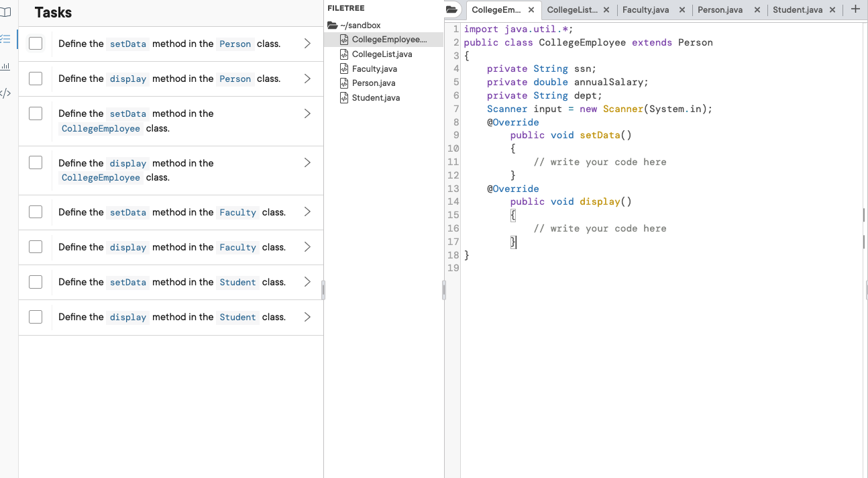Screen dimensions: 868x478
Task: Close the Student.java editor tab
Action: [832, 10]
